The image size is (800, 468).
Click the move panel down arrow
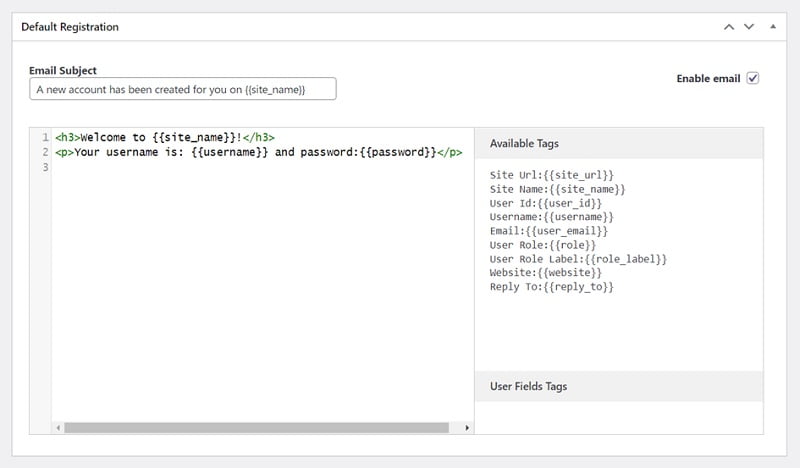pyautogui.click(x=749, y=27)
